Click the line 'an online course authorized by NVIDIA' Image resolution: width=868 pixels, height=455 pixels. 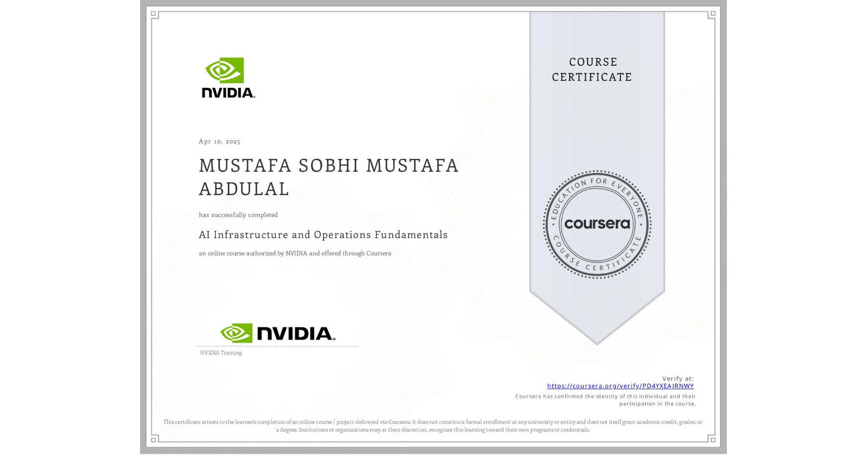click(295, 253)
